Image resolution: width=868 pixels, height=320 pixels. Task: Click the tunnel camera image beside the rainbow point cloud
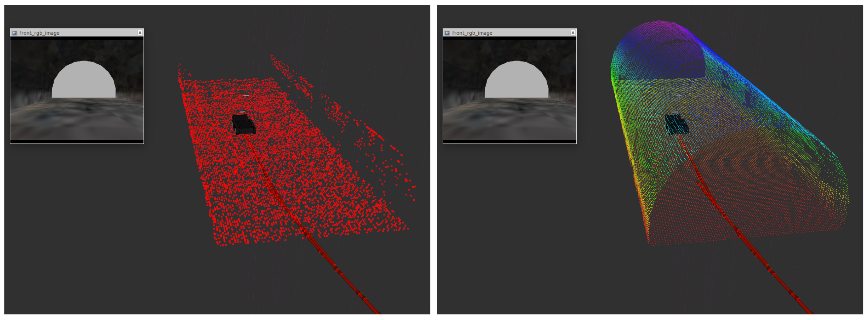[x=510, y=90]
